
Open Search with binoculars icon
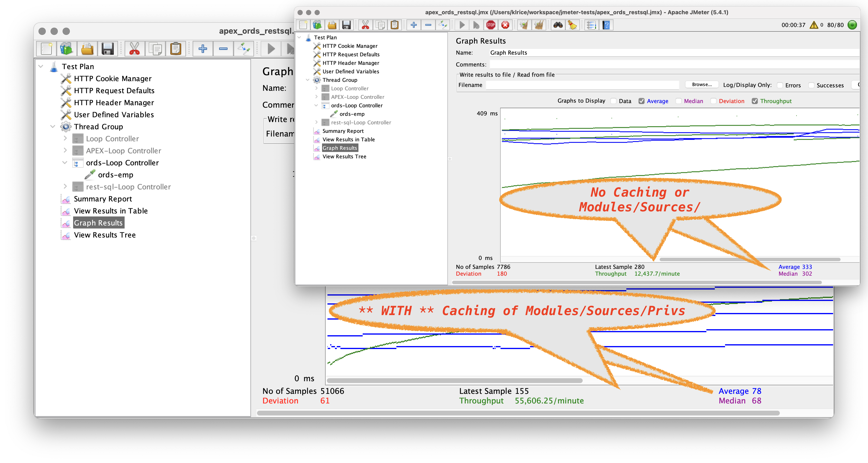(558, 25)
